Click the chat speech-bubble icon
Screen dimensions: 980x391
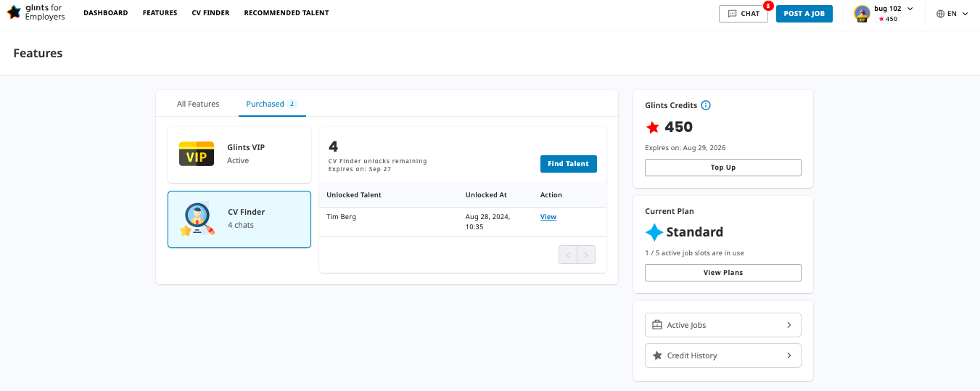pos(733,14)
